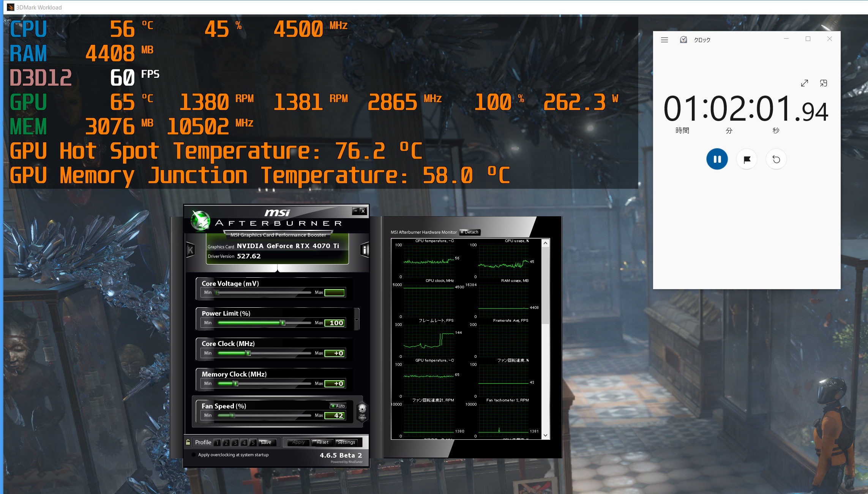This screenshot has width=868, height=494.
Task: Click the Apply button
Action: (298, 442)
